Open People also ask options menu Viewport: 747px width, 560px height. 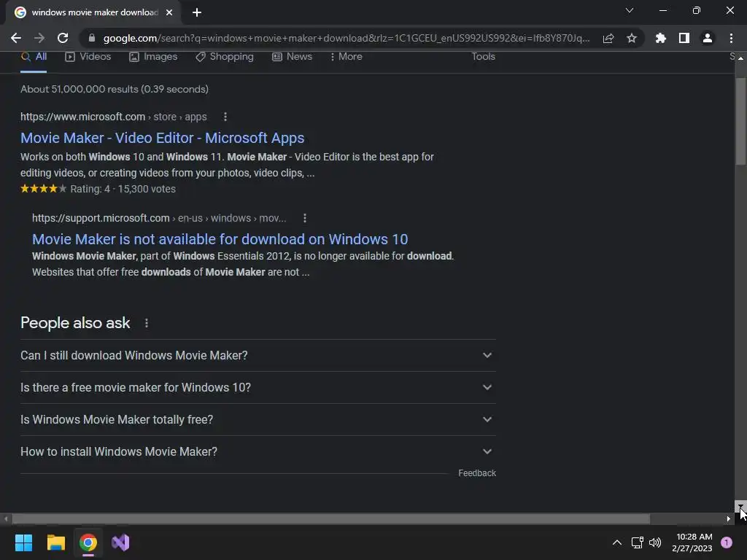tap(146, 323)
